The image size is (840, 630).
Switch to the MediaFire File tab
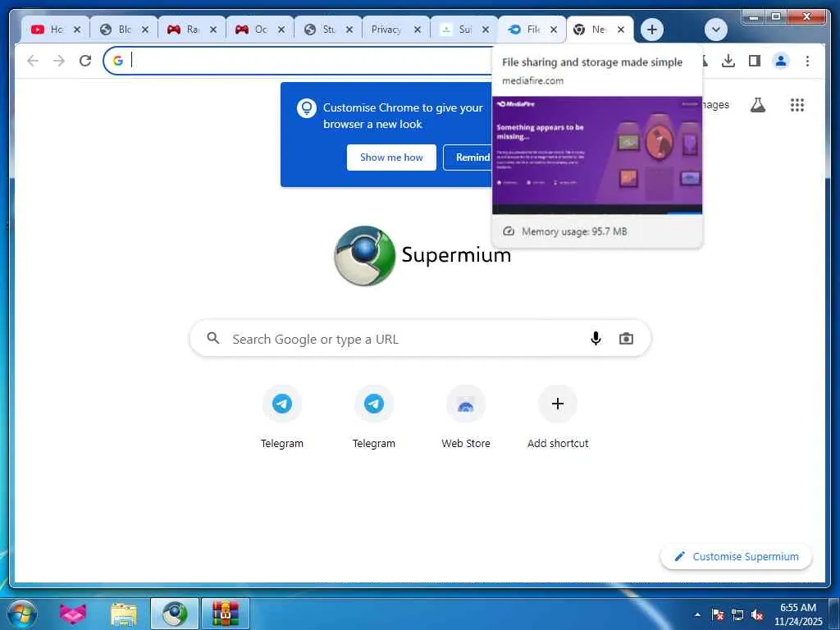(x=523, y=30)
